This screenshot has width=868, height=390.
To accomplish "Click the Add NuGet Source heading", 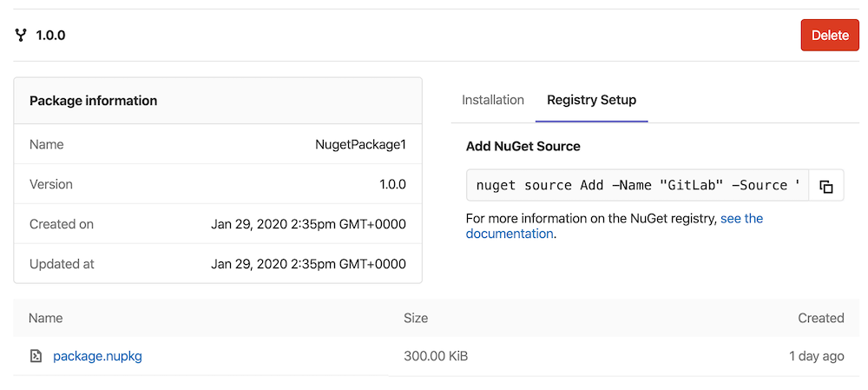I will point(523,147).
